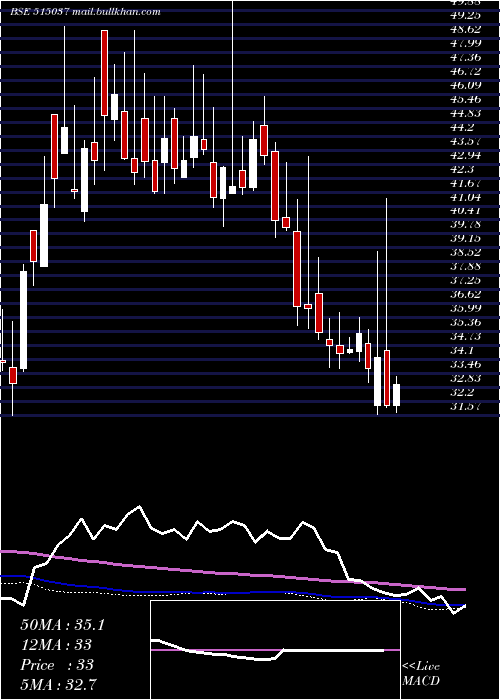Click the 50MA : 35.1 readout

(62, 625)
